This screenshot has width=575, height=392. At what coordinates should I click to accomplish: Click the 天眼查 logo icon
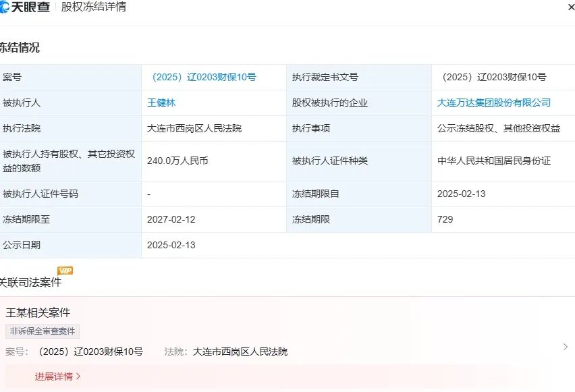pos(5,7)
